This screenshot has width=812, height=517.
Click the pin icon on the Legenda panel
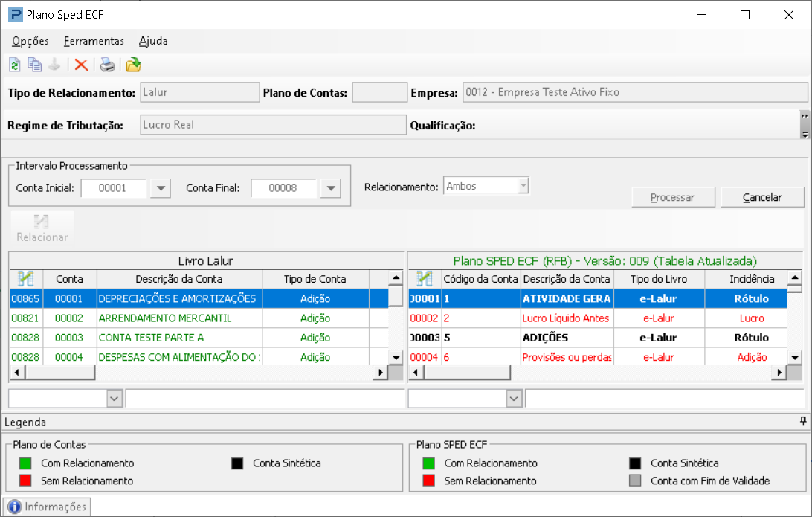(x=803, y=421)
